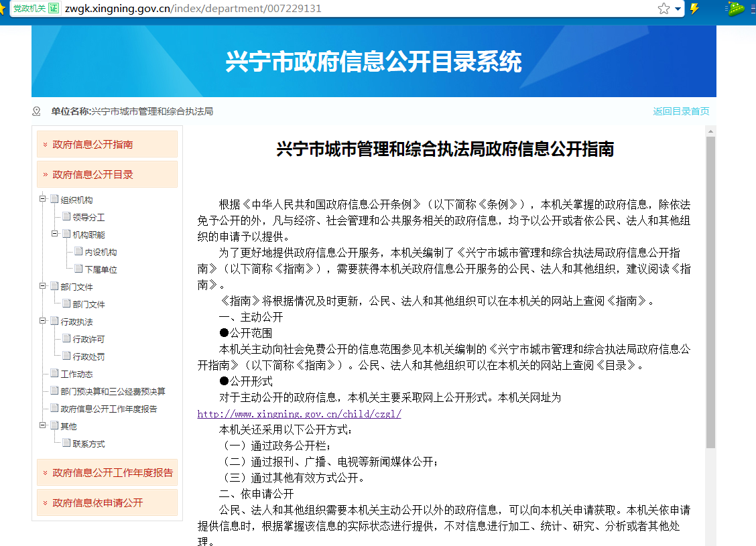The width and height of the screenshot is (756, 546).
Task: Select 行政处罚 in the directory tree
Action: (88, 356)
